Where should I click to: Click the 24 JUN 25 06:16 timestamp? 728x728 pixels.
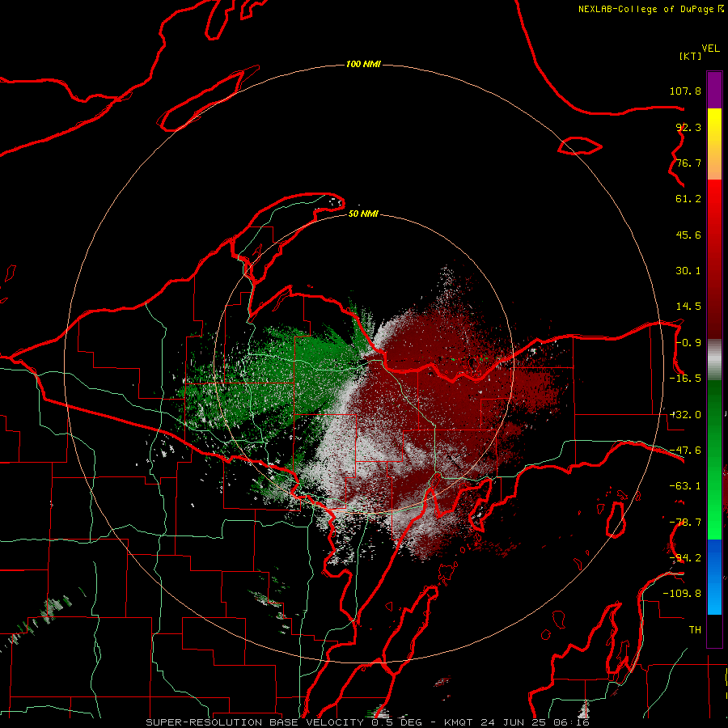tap(534, 722)
